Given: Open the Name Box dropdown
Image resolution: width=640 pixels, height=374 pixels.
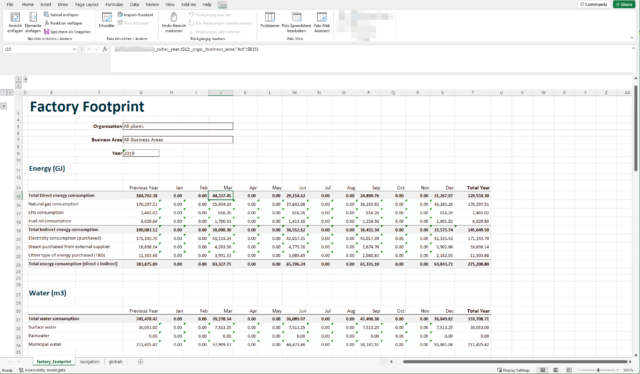Looking at the screenshot, I should 74,49.
